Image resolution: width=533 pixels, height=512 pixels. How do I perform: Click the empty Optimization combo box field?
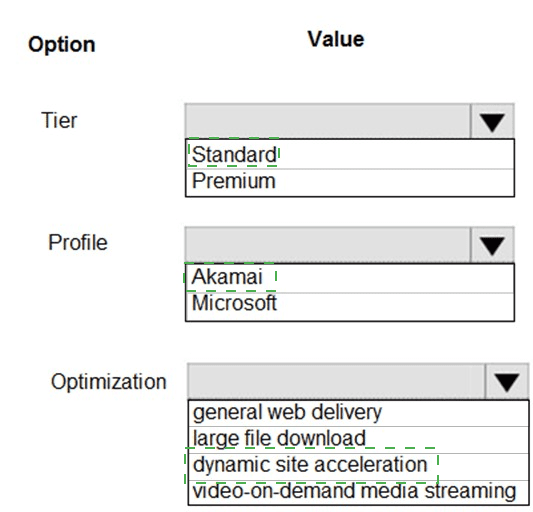click(336, 381)
